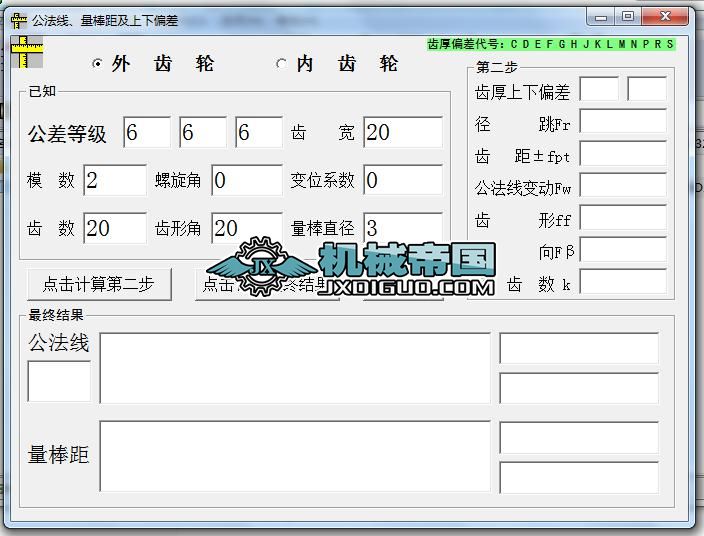
Task: Minimize the window
Action: point(601,18)
